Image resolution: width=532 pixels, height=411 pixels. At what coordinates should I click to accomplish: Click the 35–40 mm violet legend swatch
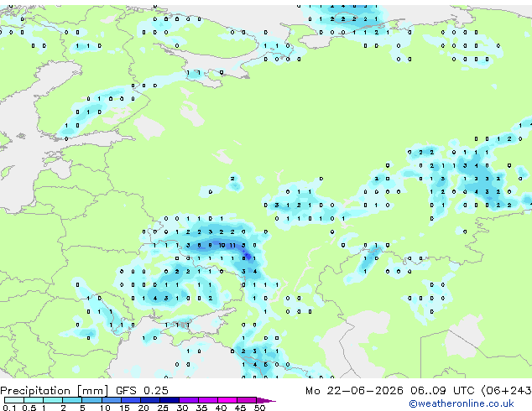click(x=208, y=400)
